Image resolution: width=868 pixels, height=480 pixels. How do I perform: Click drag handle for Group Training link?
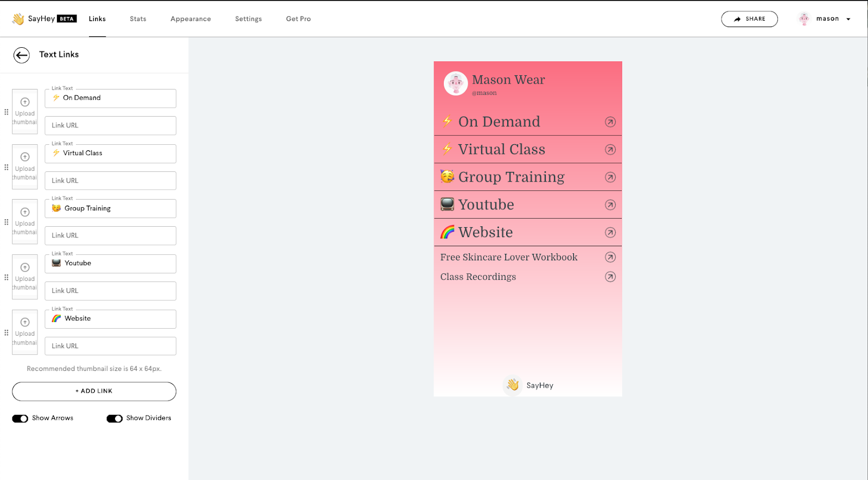point(7,222)
